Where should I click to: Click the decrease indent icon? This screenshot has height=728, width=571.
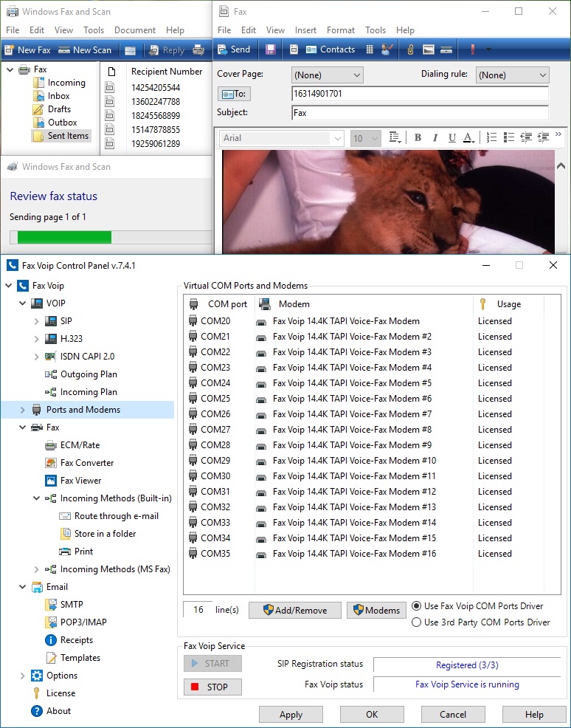tap(526, 137)
